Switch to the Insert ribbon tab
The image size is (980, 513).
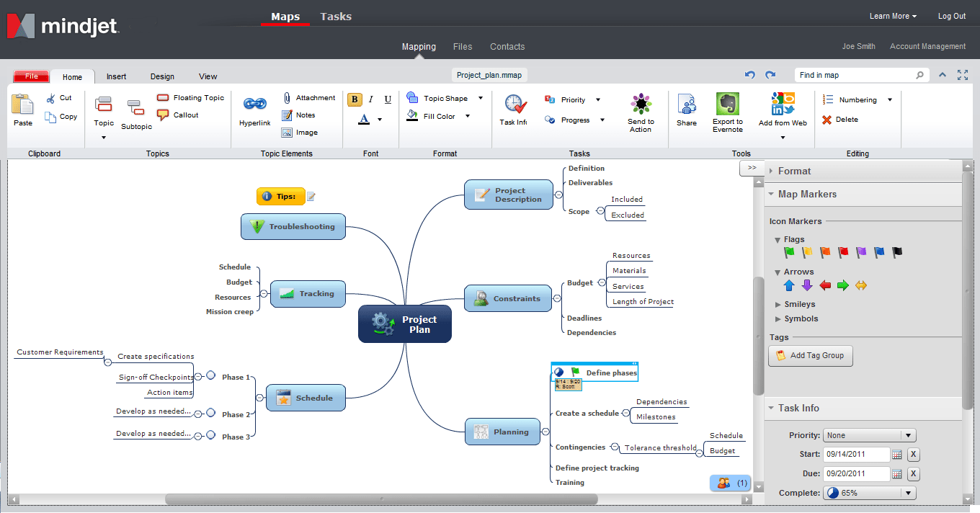coord(116,76)
